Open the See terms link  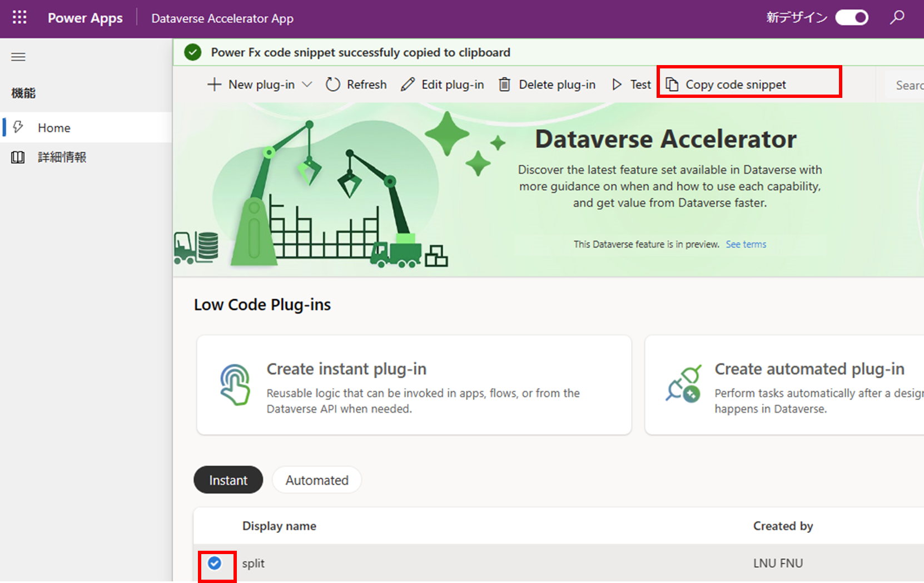746,244
